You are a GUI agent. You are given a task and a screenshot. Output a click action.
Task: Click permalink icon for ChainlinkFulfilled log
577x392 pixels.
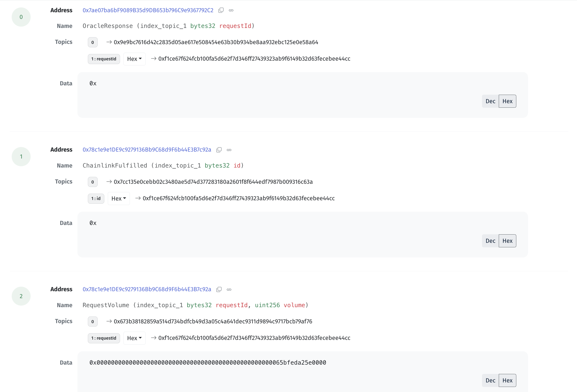(x=229, y=150)
